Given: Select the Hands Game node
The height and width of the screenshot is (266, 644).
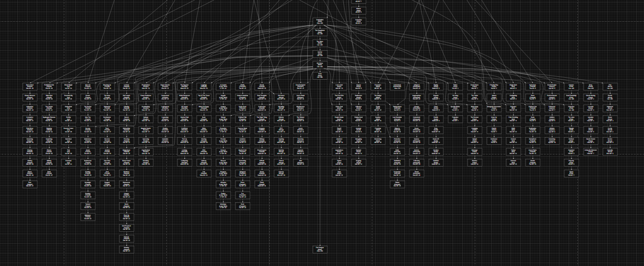Looking at the screenshot, I should 590,140.
